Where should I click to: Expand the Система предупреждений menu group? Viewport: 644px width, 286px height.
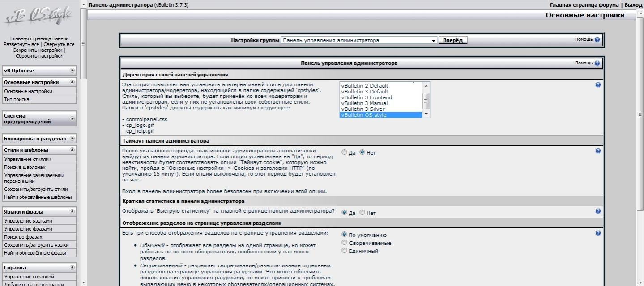(73, 118)
